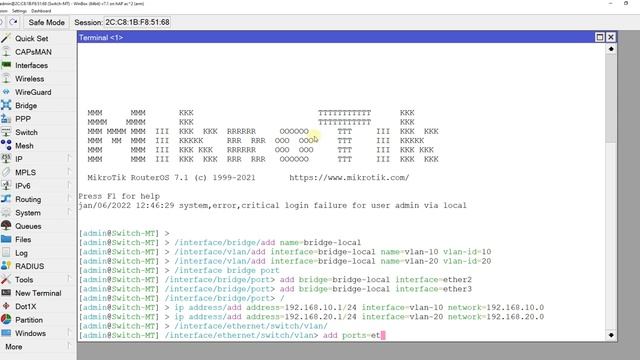Restore the WinBox main window
The width and height of the screenshot is (640, 360).
(626, 3)
